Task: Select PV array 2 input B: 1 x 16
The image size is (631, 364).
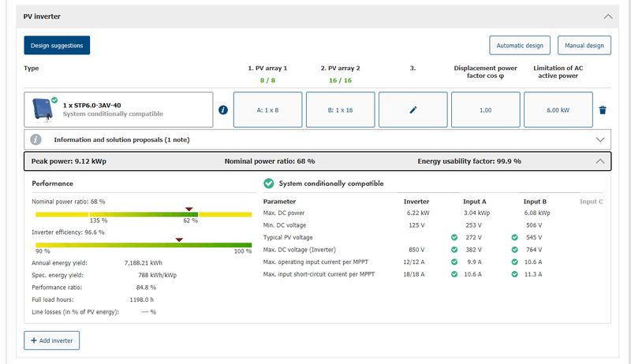Action: tap(340, 110)
